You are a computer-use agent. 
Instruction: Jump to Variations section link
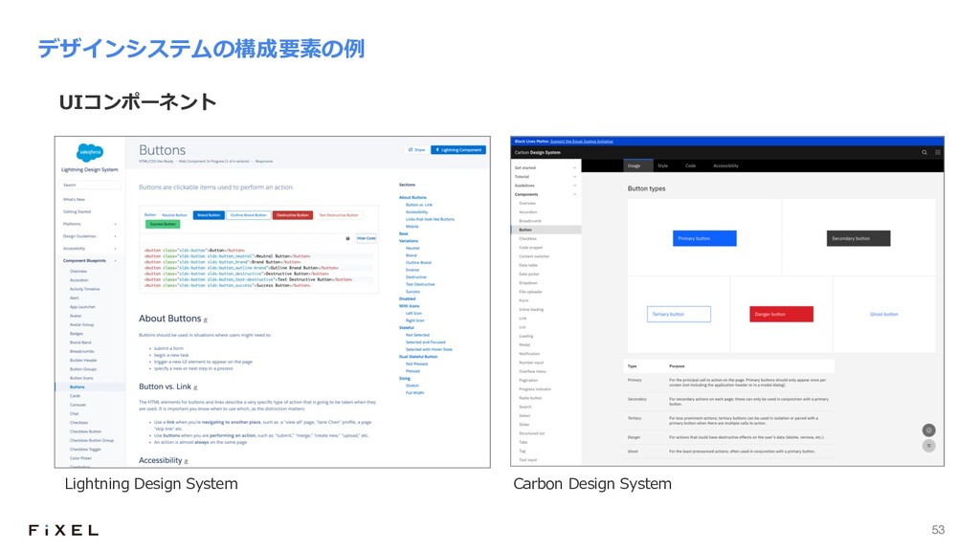tap(409, 240)
